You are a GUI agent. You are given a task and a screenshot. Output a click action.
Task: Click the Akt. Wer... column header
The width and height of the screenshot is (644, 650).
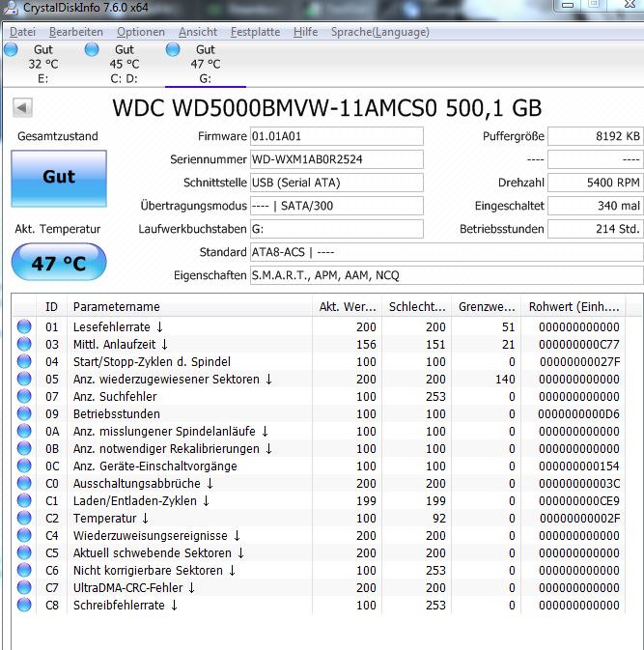pyautogui.click(x=348, y=307)
